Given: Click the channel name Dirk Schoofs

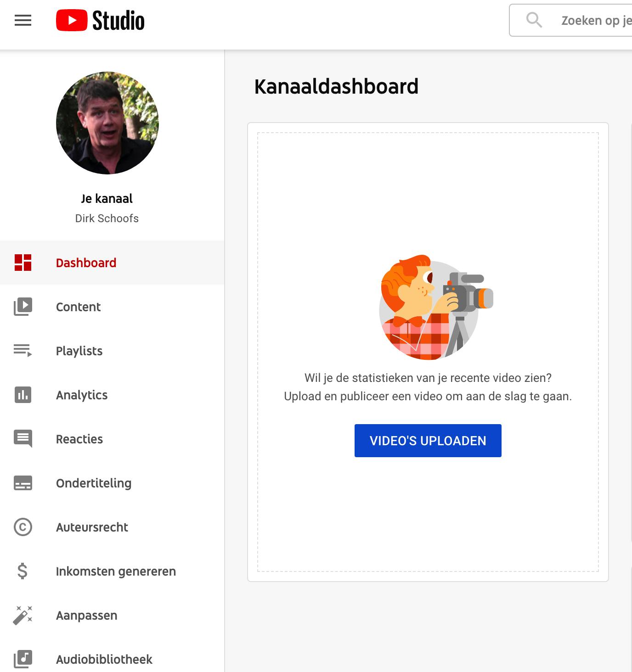Looking at the screenshot, I should coord(107,218).
